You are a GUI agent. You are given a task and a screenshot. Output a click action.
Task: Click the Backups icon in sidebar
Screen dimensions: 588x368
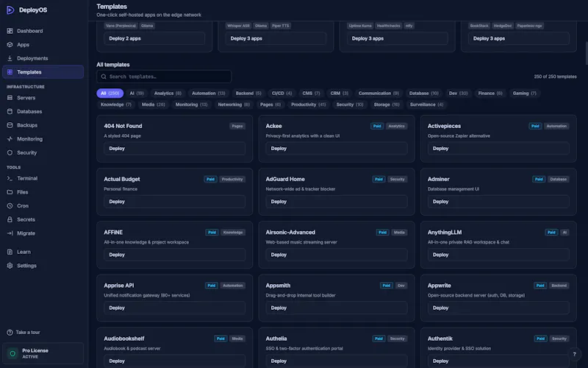[10, 125]
